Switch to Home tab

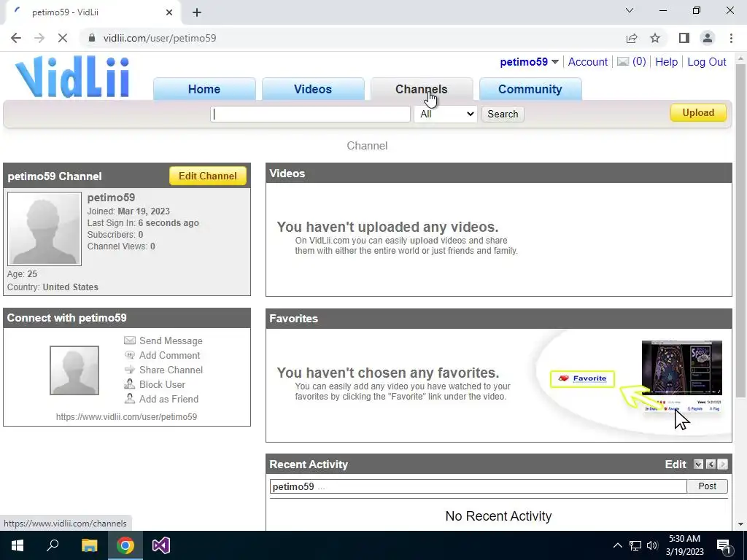204,89
